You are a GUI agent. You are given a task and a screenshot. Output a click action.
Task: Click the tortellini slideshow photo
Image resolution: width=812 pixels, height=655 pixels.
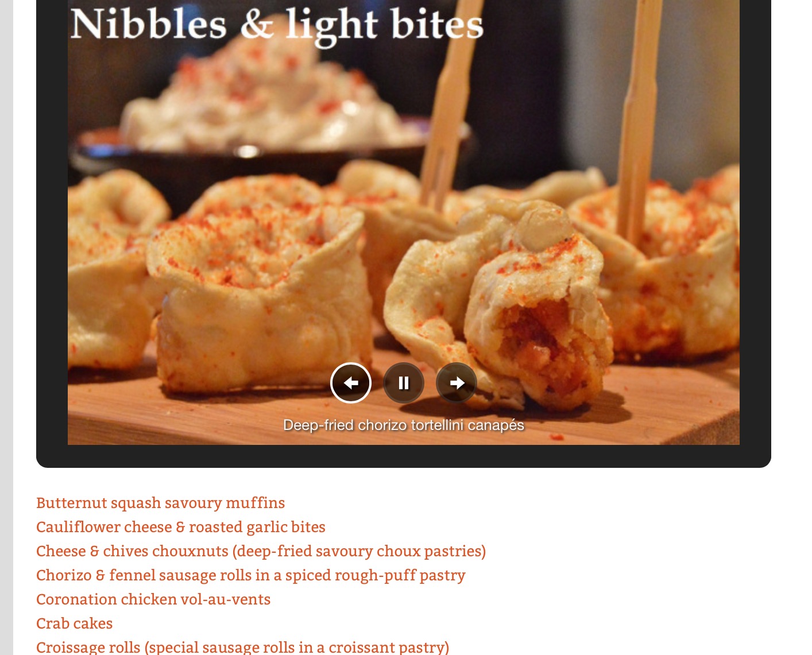[404, 230]
